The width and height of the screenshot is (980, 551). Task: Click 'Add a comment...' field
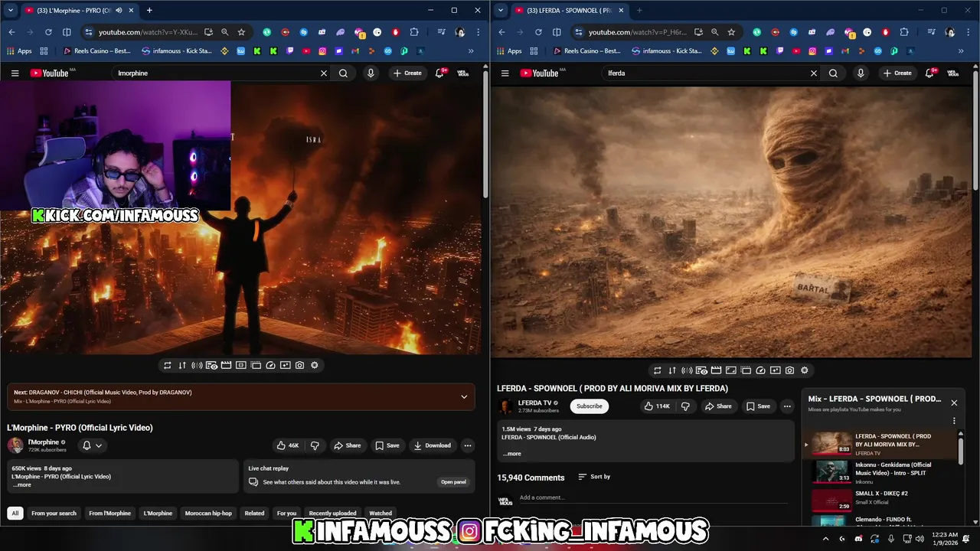[x=653, y=497]
